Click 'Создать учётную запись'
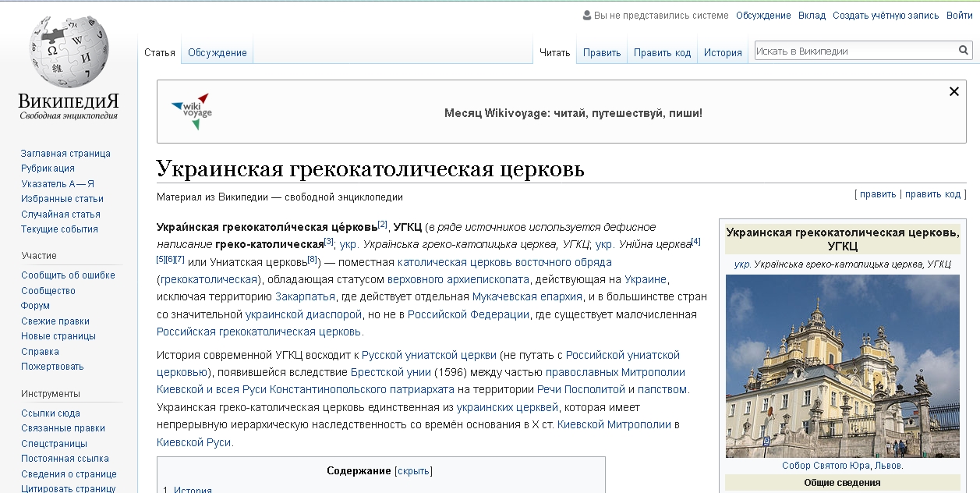This screenshot has width=980, height=493. [886, 15]
